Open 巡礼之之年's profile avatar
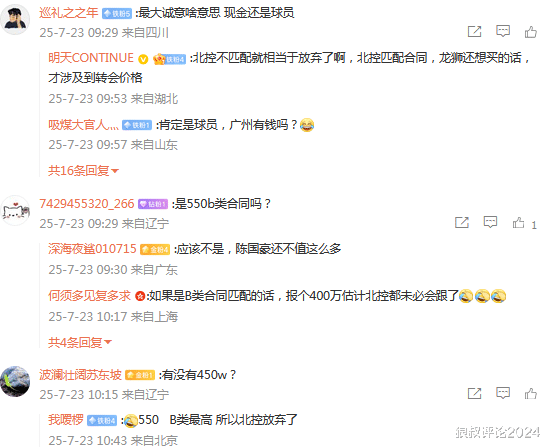The height and width of the screenshot is (447, 547). 15,20
